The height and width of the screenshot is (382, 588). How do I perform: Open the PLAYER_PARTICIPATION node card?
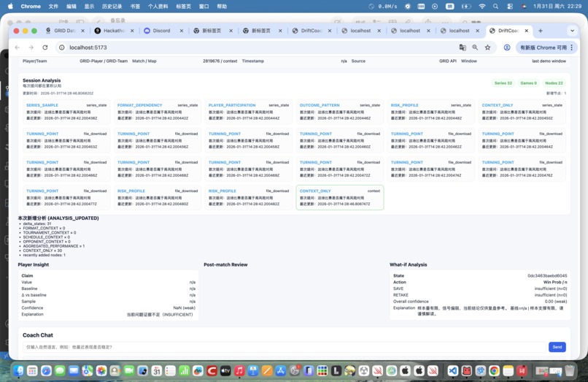tap(249, 112)
